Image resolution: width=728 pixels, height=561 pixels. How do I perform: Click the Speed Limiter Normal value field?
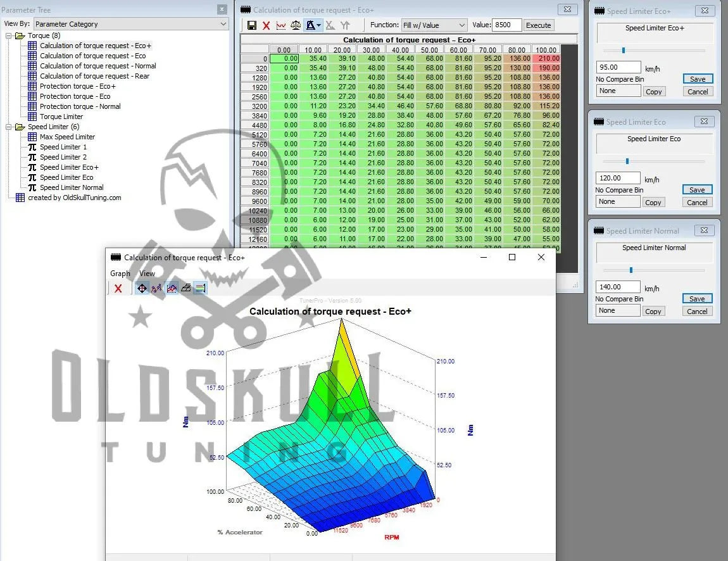618,287
